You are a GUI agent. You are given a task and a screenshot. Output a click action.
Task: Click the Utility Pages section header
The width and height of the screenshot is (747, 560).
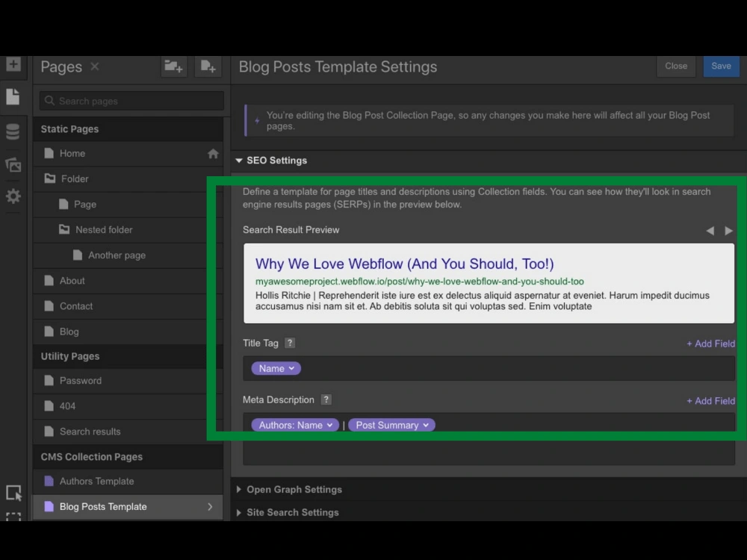[128, 356]
